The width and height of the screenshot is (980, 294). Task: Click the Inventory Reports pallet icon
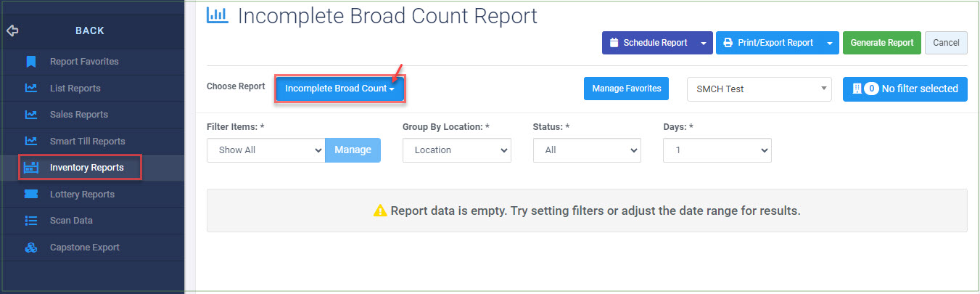(31, 168)
